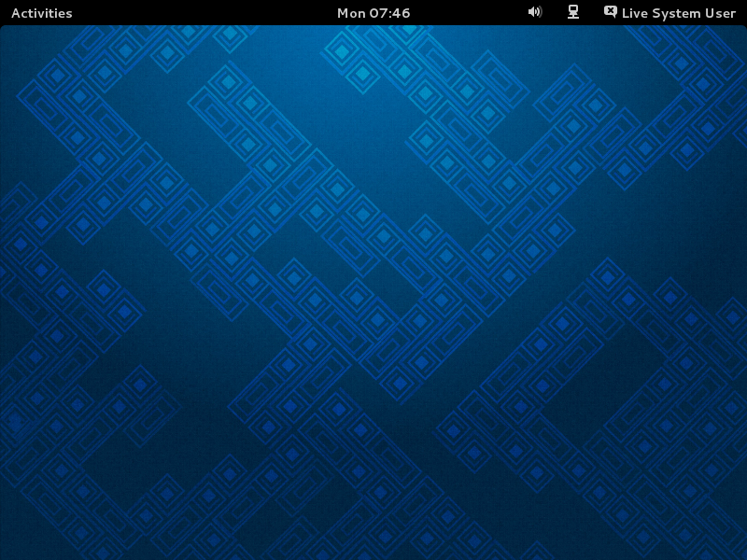Show network connections from the panel icon
Screen dimensions: 747x560
tap(573, 12)
